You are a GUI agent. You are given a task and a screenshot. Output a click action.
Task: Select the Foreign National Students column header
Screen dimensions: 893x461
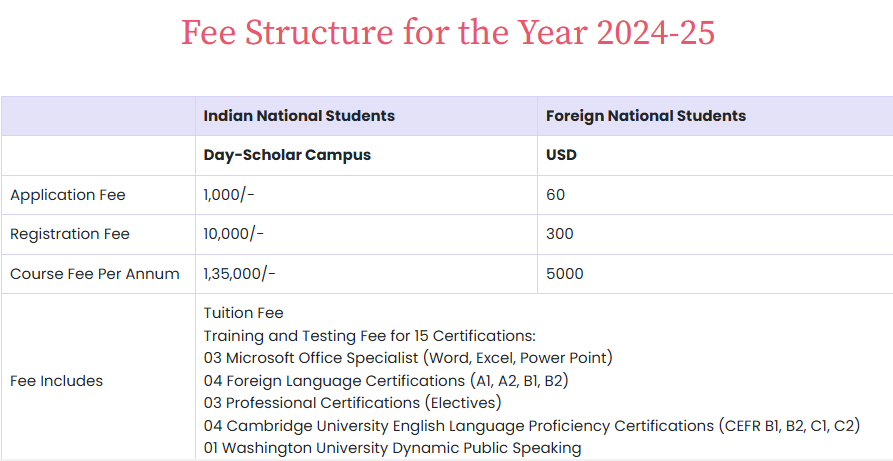pyautogui.click(x=646, y=116)
